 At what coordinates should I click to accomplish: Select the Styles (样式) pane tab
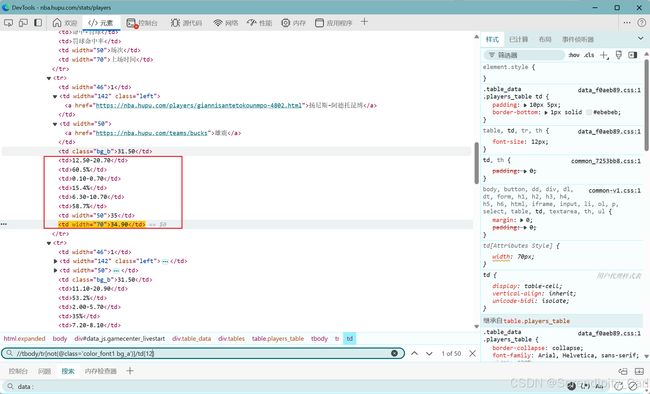point(492,39)
